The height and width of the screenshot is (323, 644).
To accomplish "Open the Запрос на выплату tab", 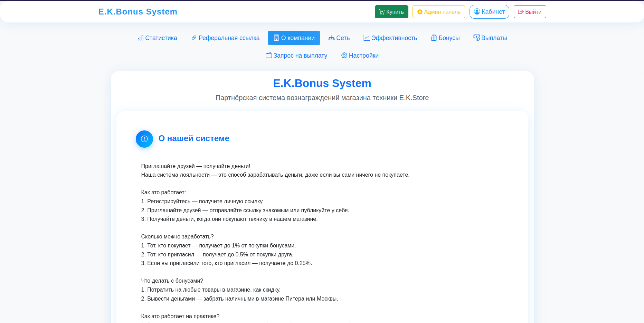I will [296, 56].
